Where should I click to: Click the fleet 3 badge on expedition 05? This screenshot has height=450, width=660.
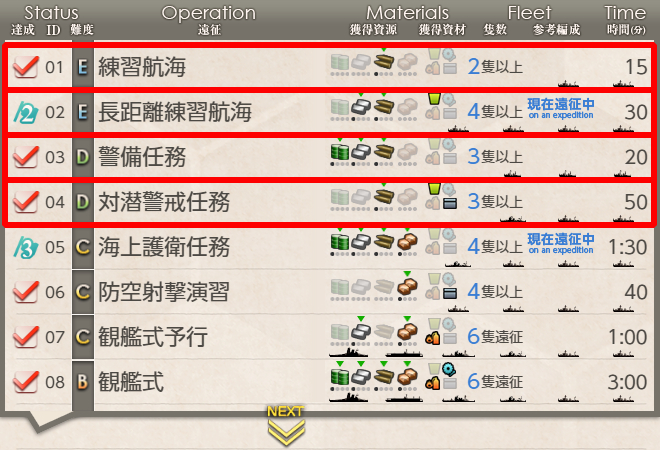(26, 247)
